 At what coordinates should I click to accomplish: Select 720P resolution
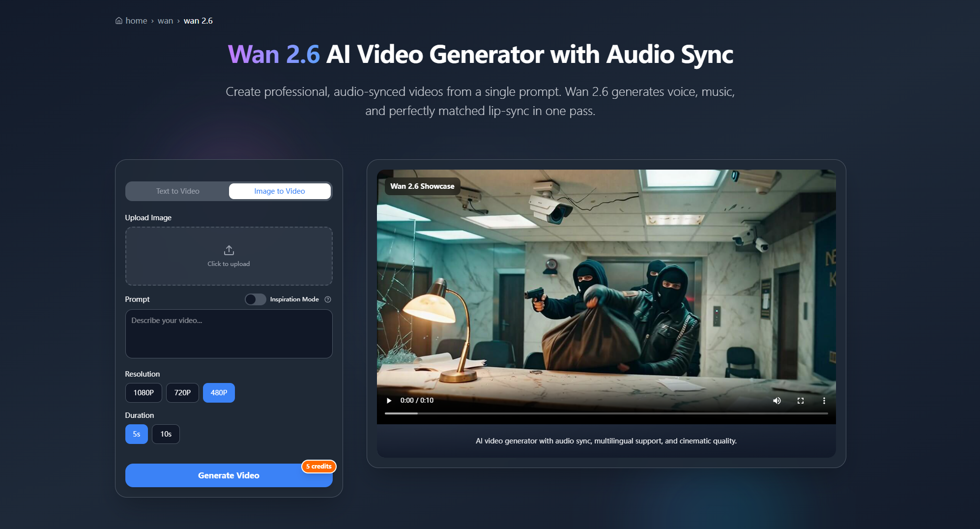point(182,392)
